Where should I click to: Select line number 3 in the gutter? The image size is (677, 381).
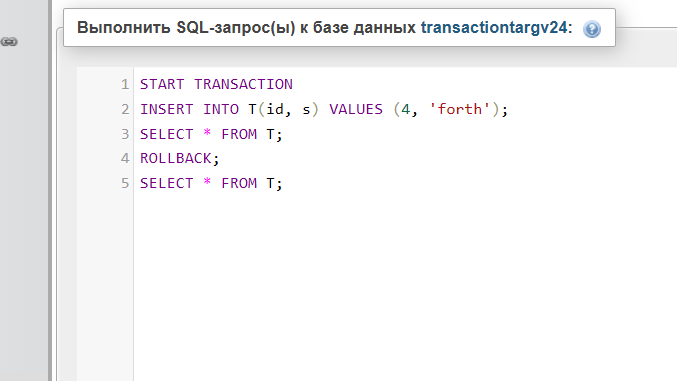[125, 134]
